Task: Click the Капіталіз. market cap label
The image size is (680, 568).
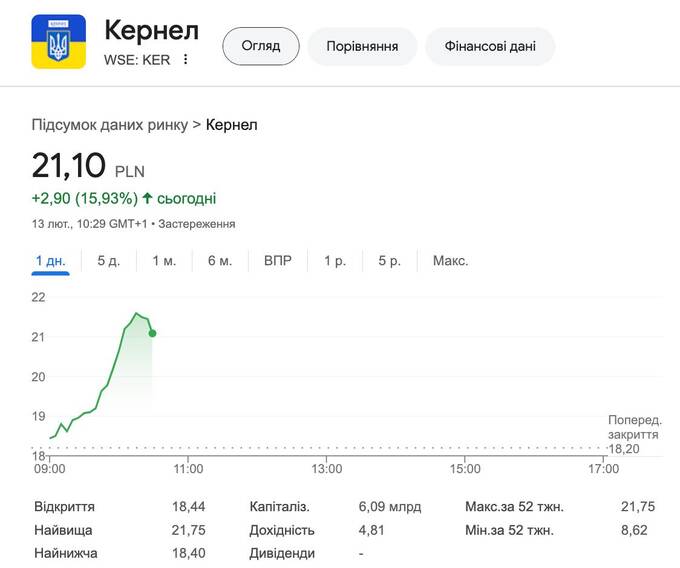Action: (x=279, y=506)
